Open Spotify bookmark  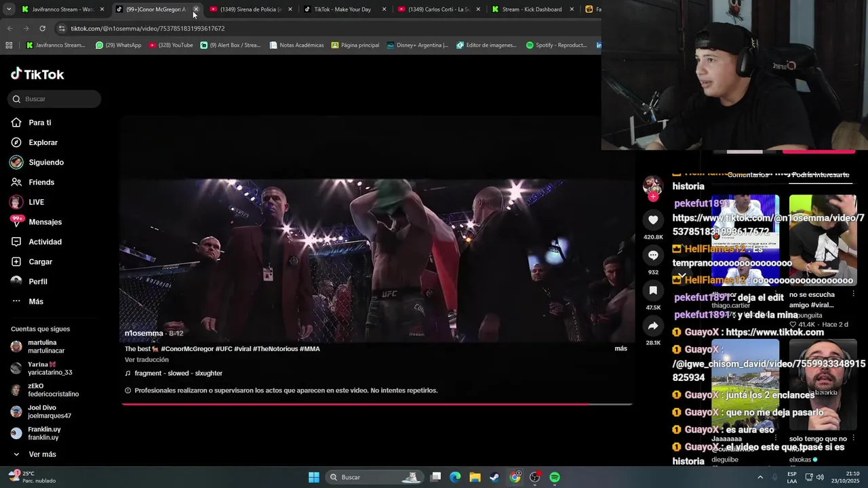click(557, 45)
